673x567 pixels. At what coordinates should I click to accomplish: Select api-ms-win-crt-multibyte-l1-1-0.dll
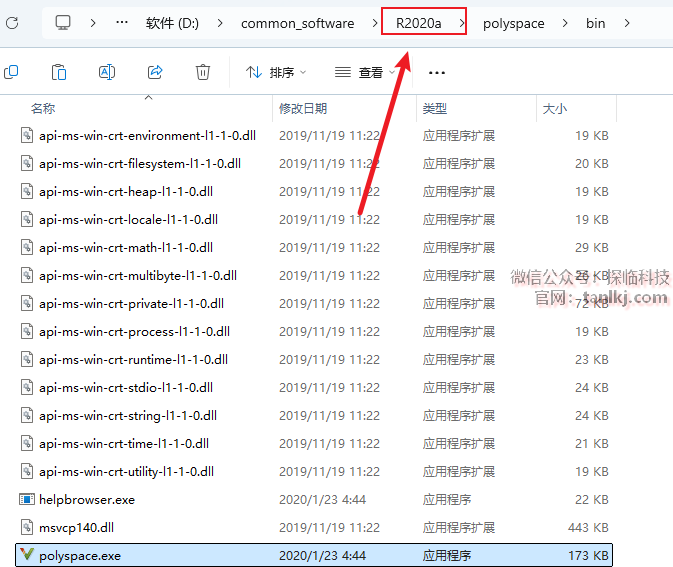(138, 276)
